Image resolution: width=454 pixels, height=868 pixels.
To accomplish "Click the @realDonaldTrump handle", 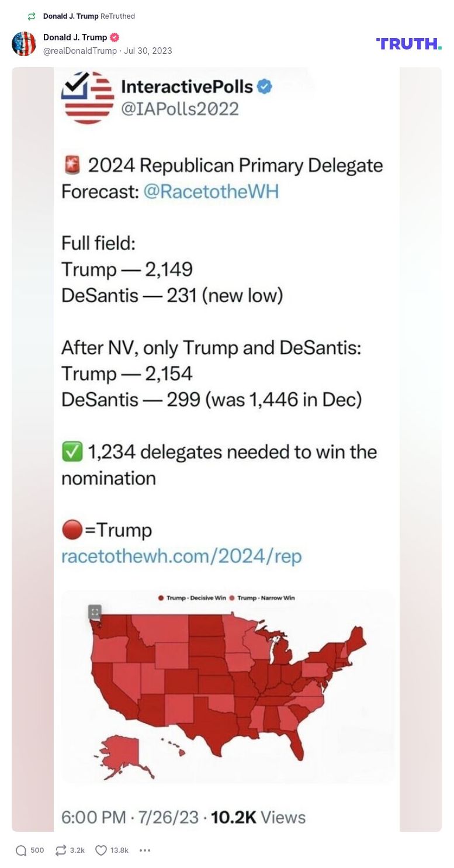I will 79,51.
